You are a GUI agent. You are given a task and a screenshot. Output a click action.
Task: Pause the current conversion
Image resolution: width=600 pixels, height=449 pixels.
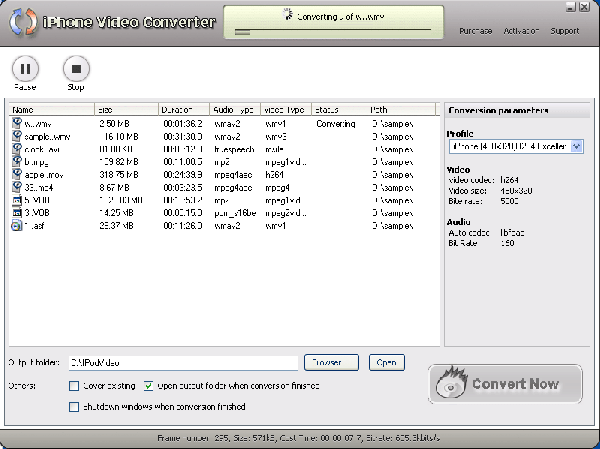tap(24, 70)
